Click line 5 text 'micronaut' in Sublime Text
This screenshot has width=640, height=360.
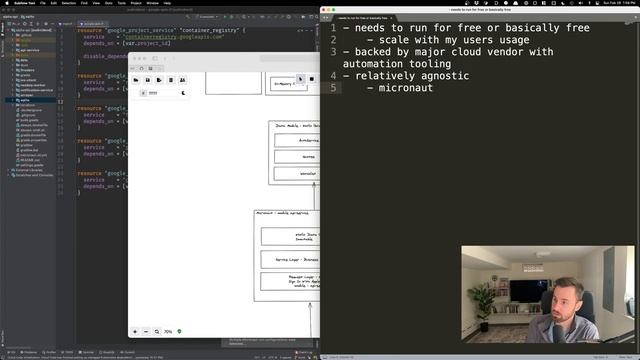point(406,88)
